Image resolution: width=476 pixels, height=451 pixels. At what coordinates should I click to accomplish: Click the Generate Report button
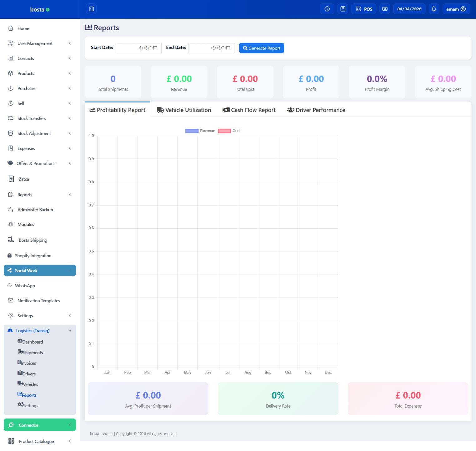[261, 48]
